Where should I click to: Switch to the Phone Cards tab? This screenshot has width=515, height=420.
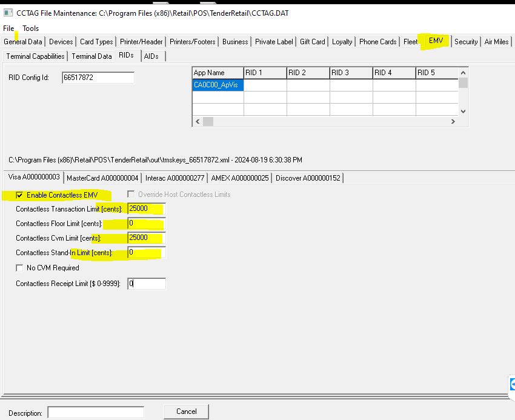tap(377, 42)
